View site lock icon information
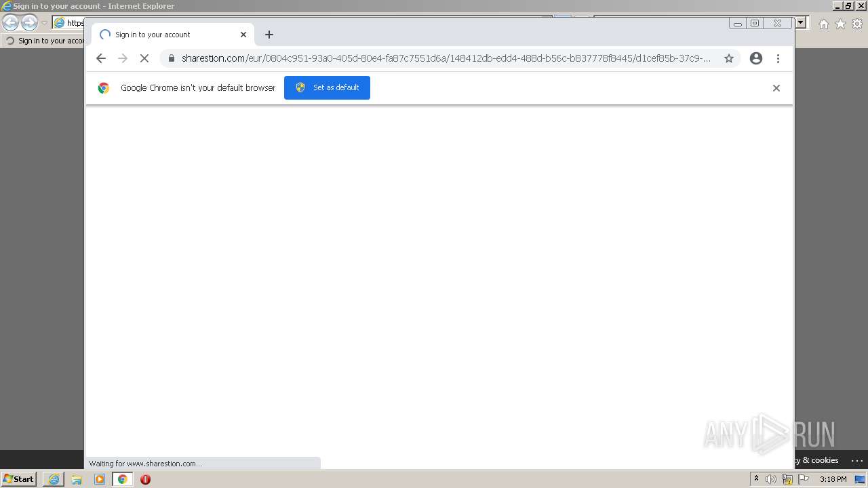 tap(171, 58)
